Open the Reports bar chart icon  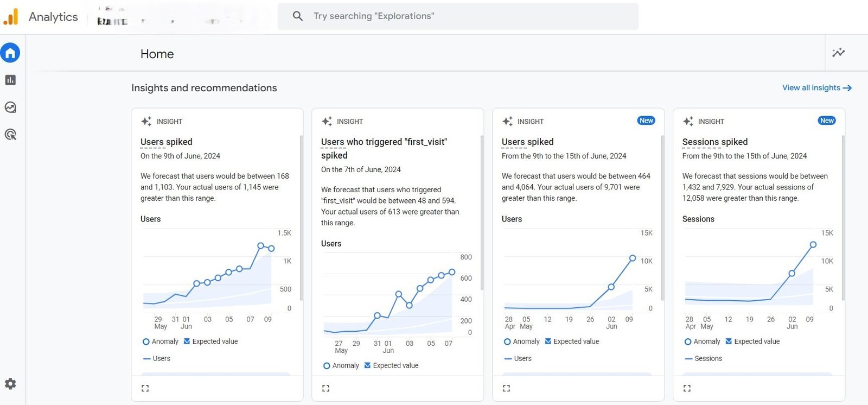pos(10,80)
